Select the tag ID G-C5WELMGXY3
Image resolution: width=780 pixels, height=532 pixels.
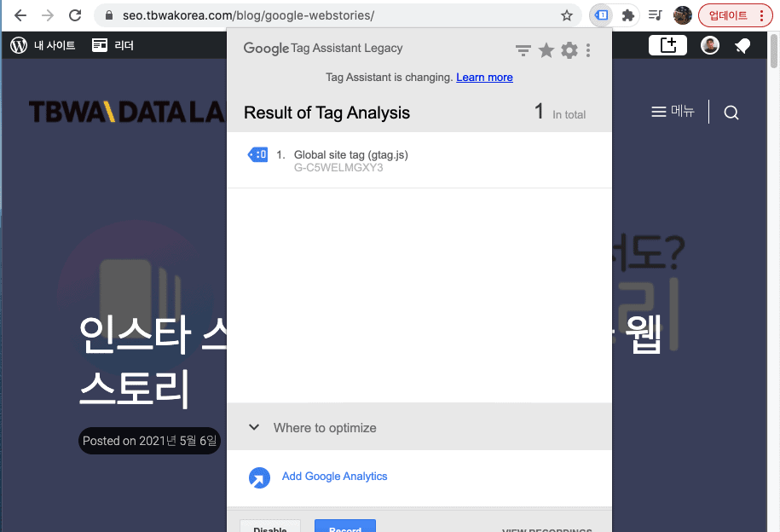338,168
